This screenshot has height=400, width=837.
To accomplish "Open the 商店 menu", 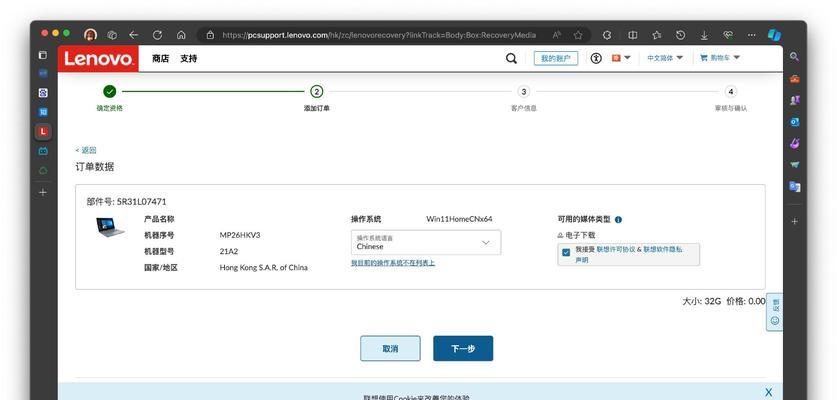I will click(160, 59).
